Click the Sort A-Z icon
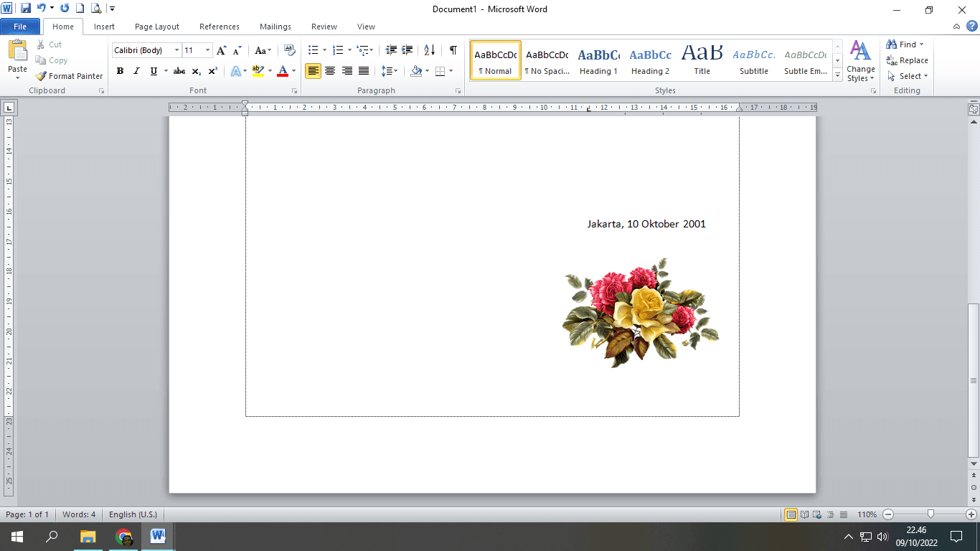This screenshot has width=980, height=551. [429, 50]
